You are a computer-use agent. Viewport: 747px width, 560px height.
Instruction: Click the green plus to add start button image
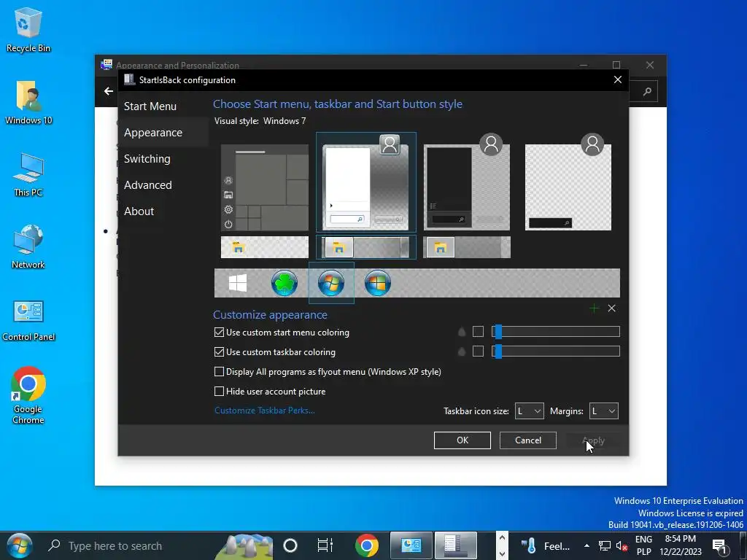point(594,308)
